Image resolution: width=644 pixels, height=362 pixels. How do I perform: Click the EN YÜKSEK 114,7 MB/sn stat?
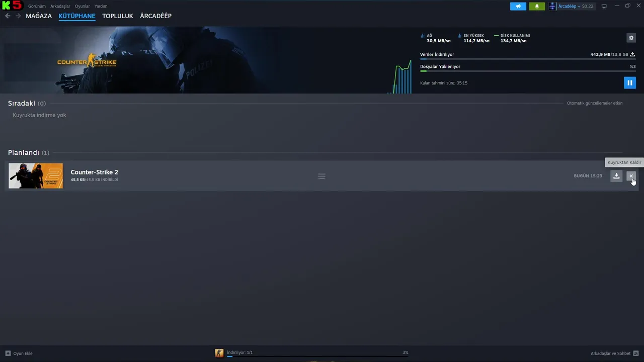point(473,38)
